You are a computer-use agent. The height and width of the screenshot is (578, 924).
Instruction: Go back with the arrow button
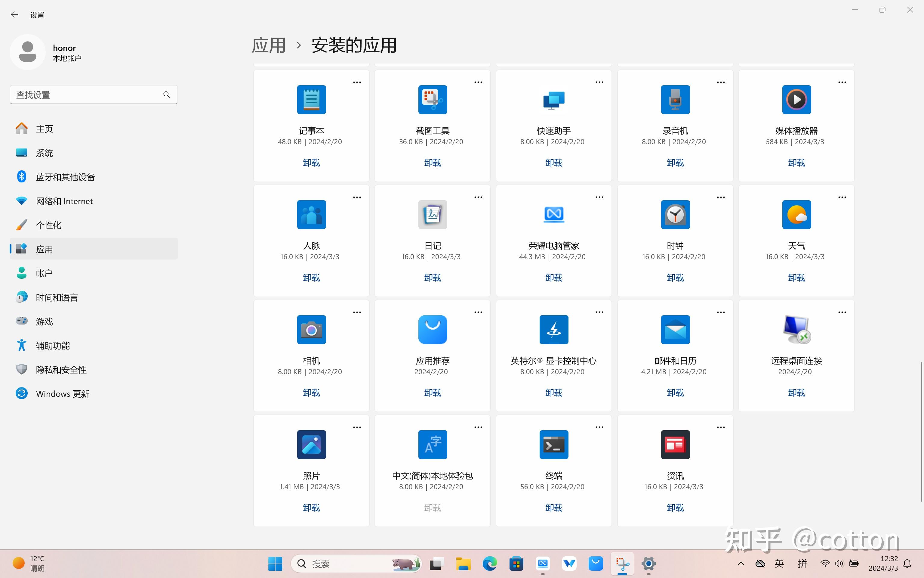[14, 14]
